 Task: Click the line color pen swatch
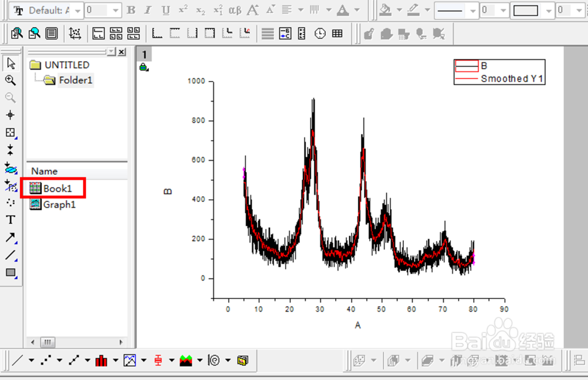point(413,10)
